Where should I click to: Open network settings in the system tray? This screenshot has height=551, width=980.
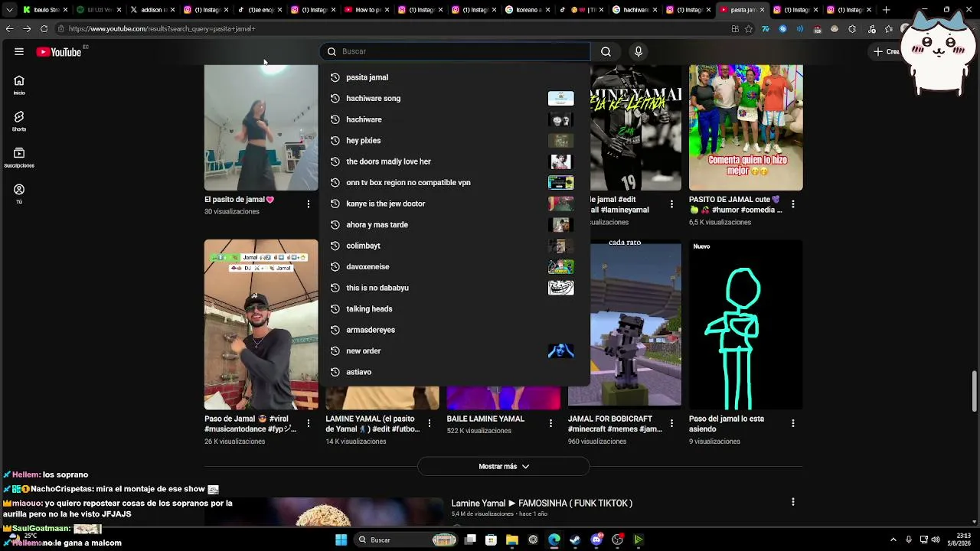coord(923,540)
